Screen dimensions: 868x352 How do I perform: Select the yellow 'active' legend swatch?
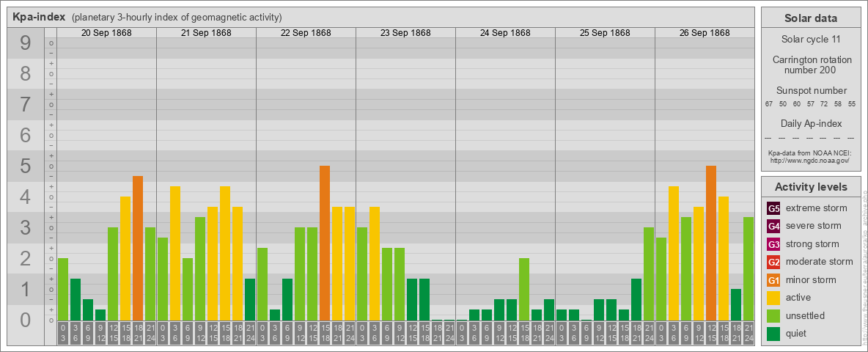coord(773,298)
